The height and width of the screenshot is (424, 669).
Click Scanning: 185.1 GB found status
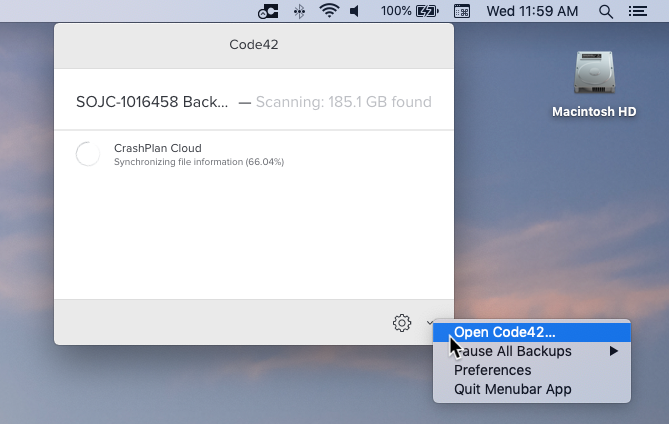coord(343,102)
